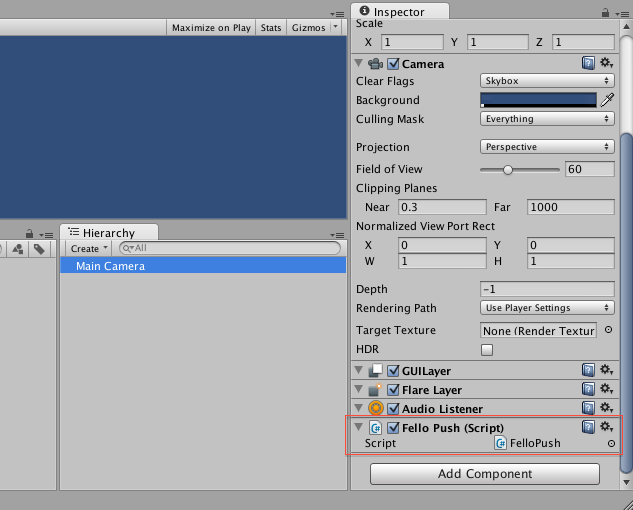Open Rendering Path dropdown
This screenshot has width=633, height=510.
pos(547,308)
